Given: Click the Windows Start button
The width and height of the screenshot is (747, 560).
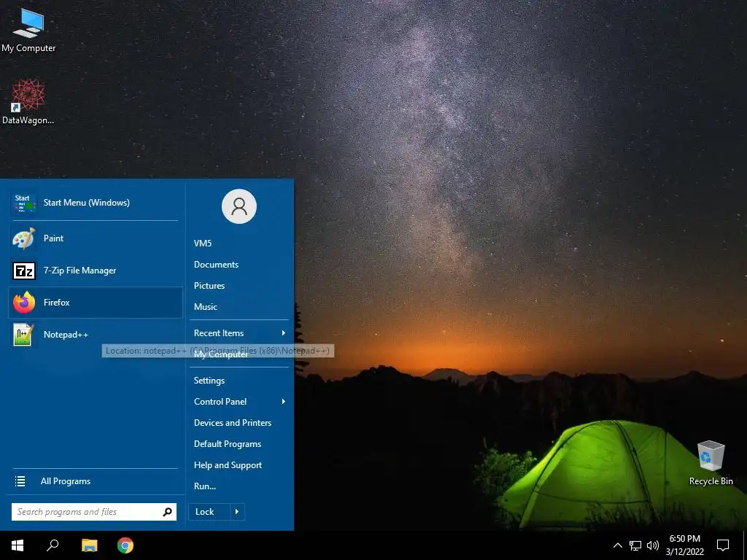Looking at the screenshot, I should point(18,545).
